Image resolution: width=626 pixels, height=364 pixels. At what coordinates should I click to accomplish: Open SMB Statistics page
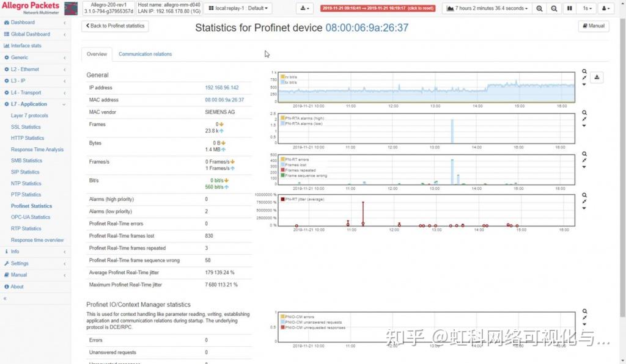tap(26, 161)
